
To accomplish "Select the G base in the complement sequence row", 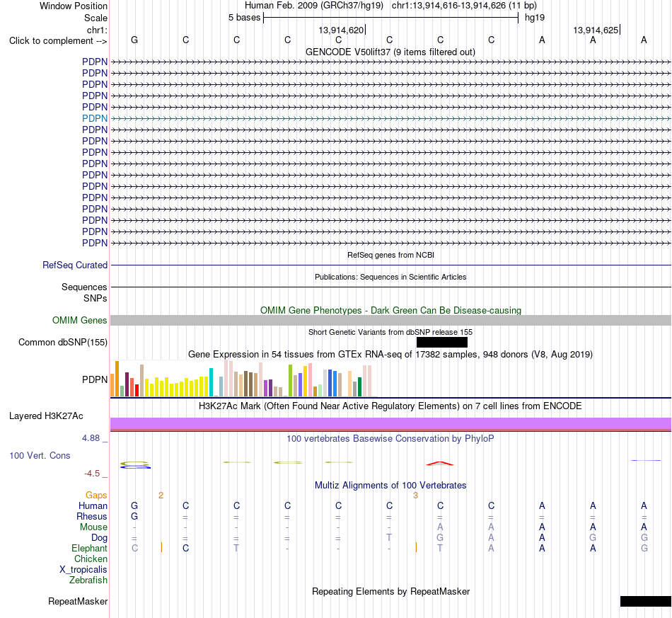I will click(134, 40).
